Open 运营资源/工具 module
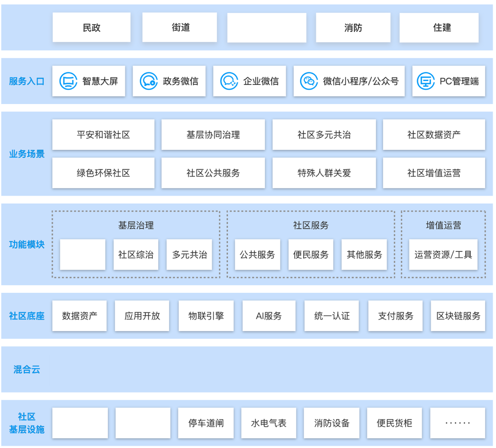The image size is (496, 448). click(x=443, y=255)
